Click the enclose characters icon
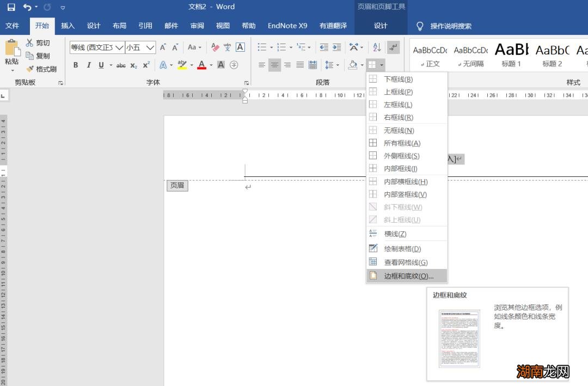The image size is (588, 386). click(234, 65)
